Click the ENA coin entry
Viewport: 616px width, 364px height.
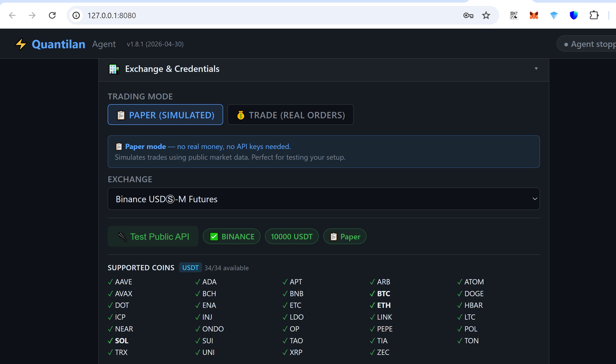(206, 305)
